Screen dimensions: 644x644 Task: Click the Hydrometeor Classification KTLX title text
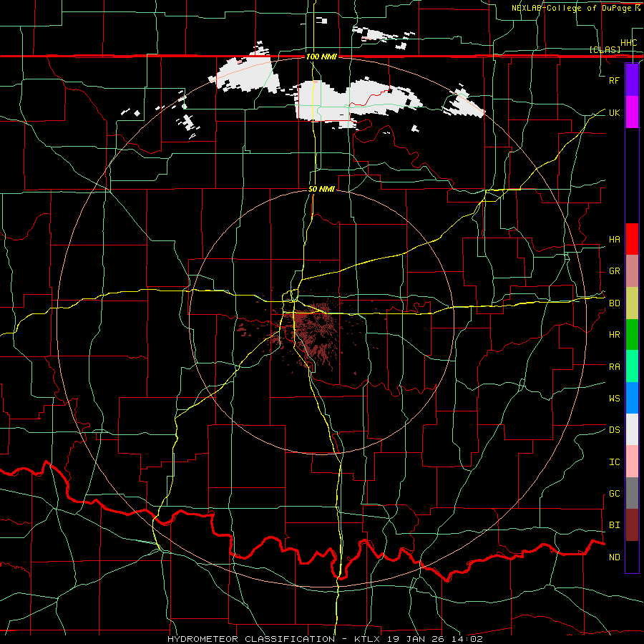tap(325, 639)
